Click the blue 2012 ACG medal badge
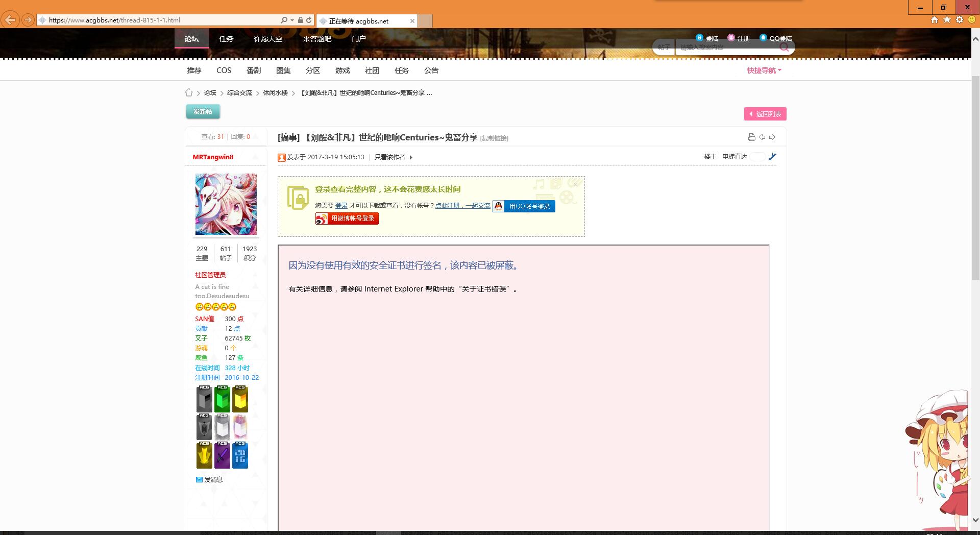 pyautogui.click(x=240, y=455)
